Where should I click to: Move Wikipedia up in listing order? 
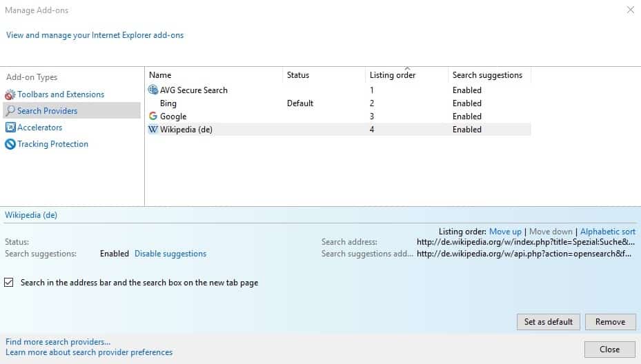coord(505,232)
